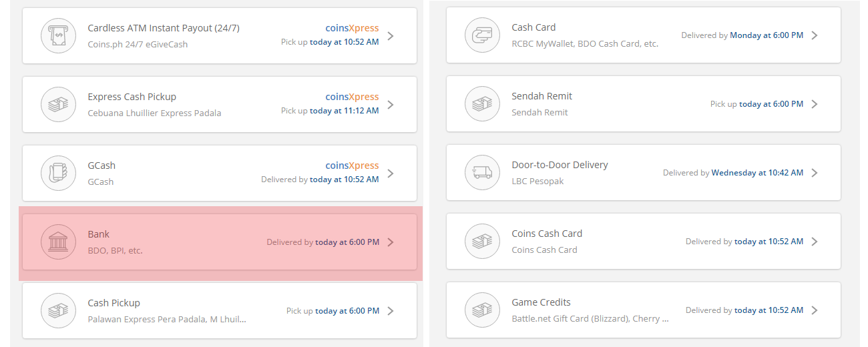868x347 pixels.
Task: Click the Cash Card Monday delivery time
Action: click(x=767, y=35)
